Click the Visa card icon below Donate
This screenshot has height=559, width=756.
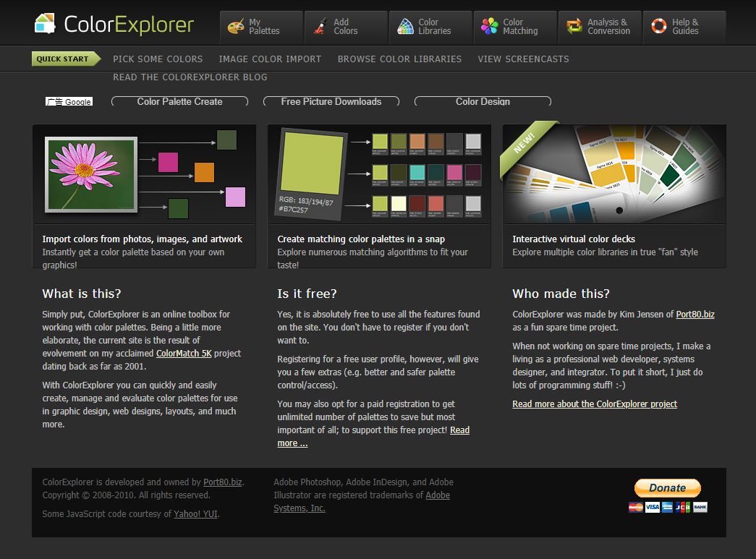pyautogui.click(x=652, y=507)
